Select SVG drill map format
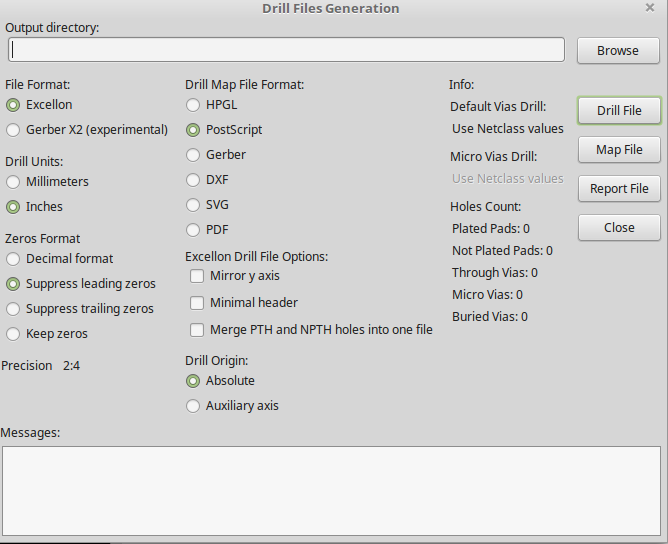This screenshot has height=544, width=668. tap(193, 205)
